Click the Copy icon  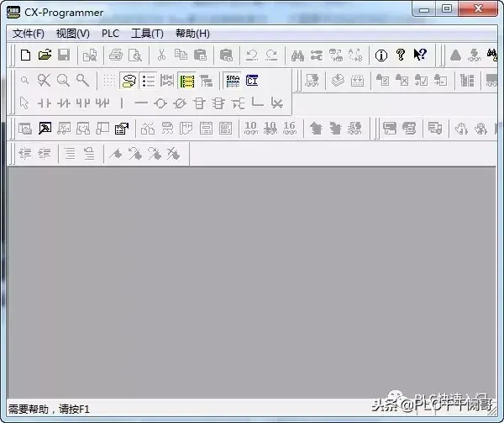click(x=181, y=55)
